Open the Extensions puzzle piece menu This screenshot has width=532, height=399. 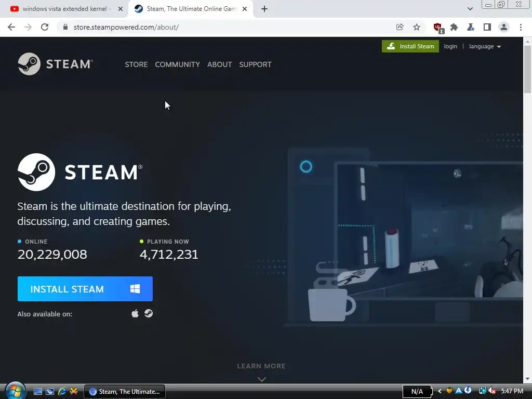[x=454, y=27]
